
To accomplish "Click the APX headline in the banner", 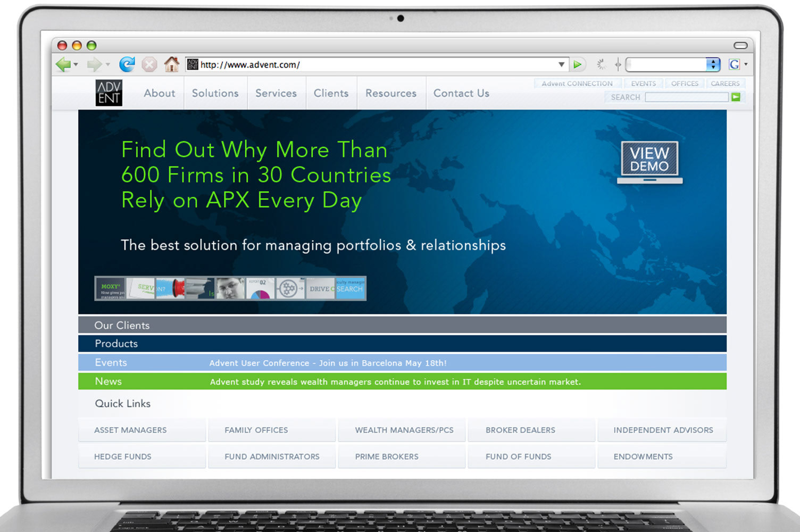I will (256, 175).
